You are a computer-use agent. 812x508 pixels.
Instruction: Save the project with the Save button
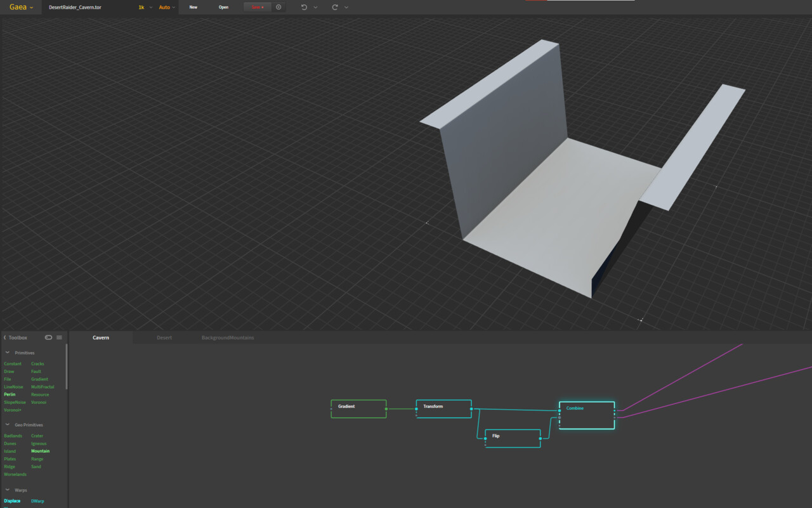coord(256,7)
